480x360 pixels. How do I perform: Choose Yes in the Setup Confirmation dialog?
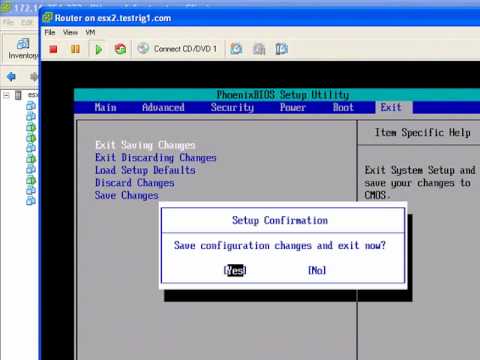pyautogui.click(x=235, y=270)
